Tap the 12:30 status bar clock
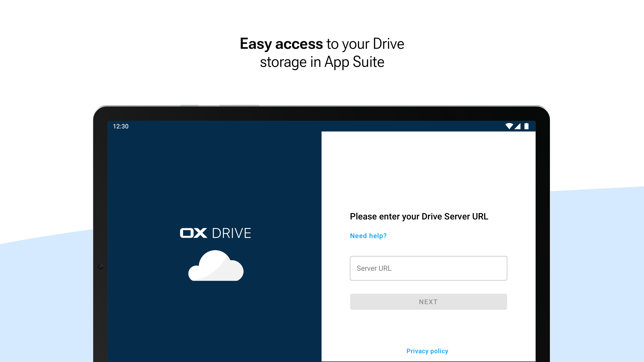This screenshot has width=644, height=362. point(121,126)
